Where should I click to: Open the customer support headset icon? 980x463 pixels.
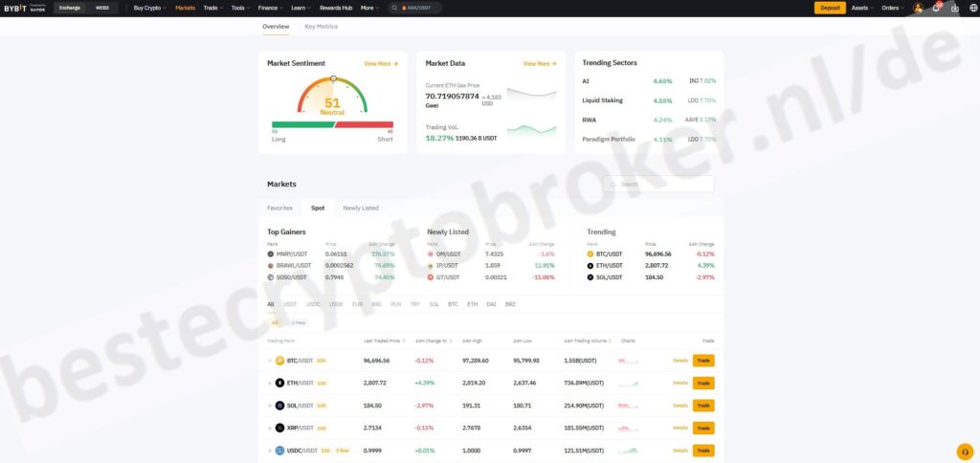[x=964, y=452]
